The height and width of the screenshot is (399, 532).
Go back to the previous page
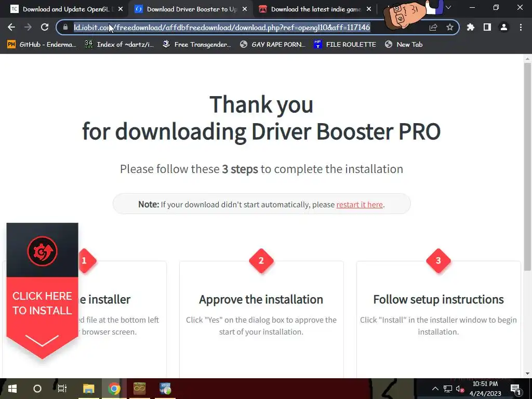point(11,27)
